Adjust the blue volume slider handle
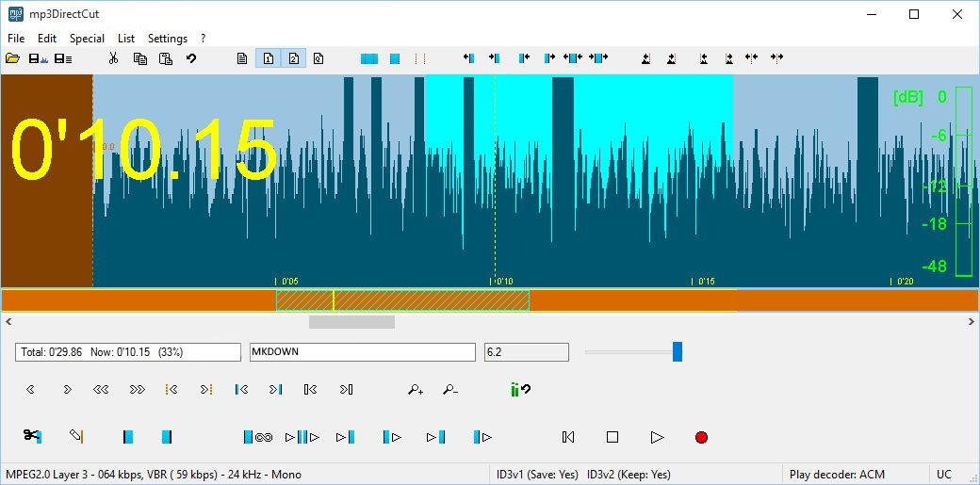This screenshot has height=485, width=980. 677,352
